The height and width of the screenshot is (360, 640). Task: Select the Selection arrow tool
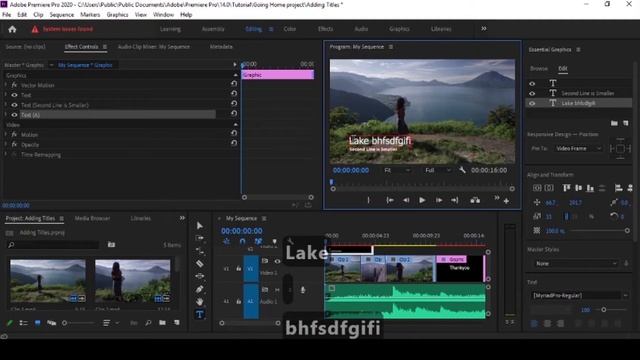(x=200, y=226)
